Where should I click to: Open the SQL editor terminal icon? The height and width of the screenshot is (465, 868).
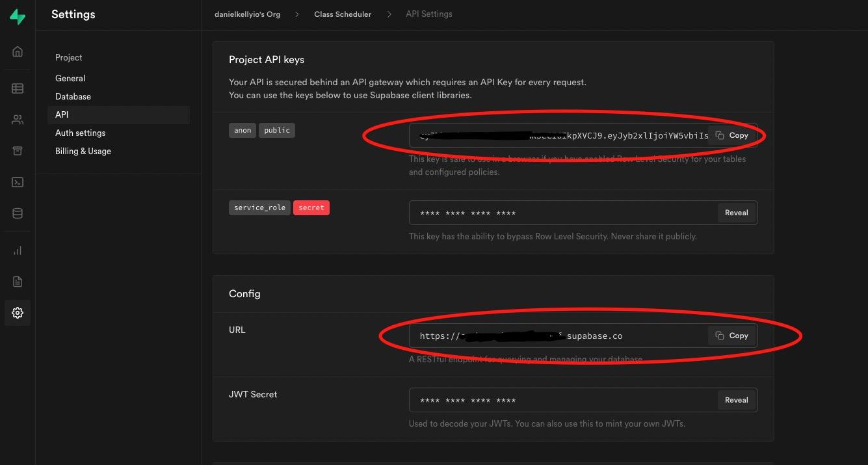[x=18, y=182]
